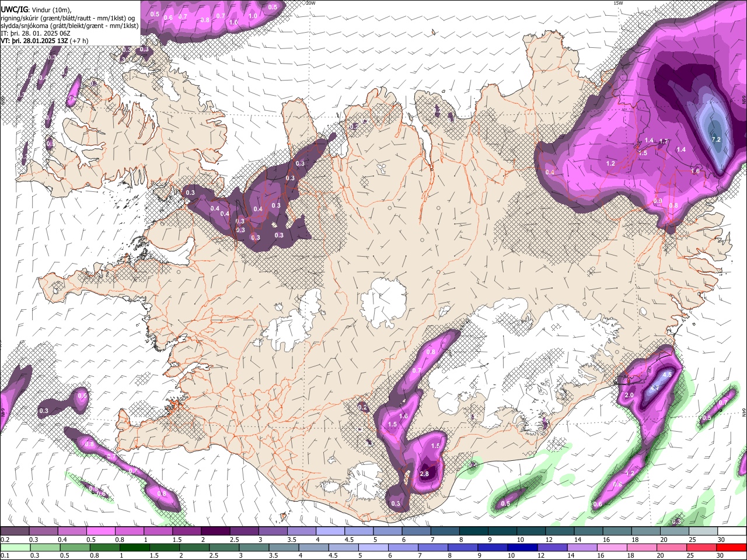Select the bright pink 0.5 legend swatch
The width and height of the screenshot is (747, 560).
tap(100, 531)
